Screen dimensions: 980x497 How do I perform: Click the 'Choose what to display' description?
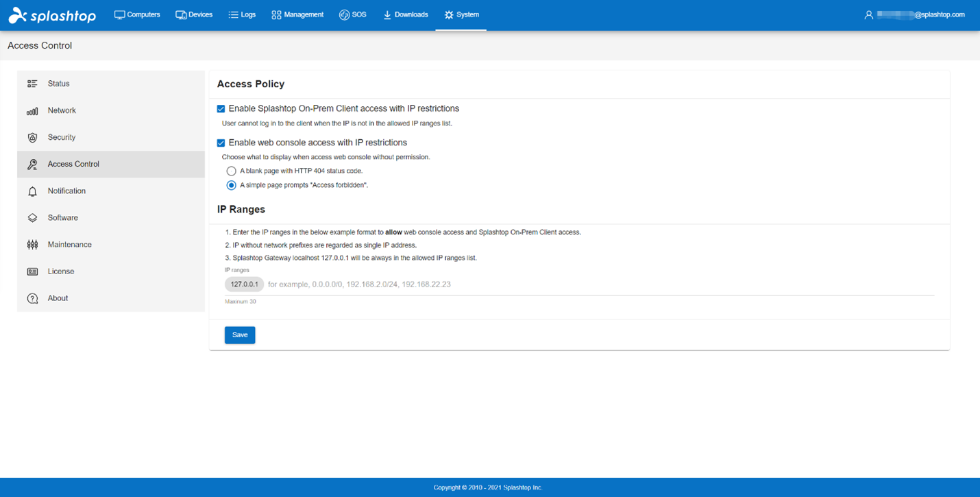(x=326, y=157)
